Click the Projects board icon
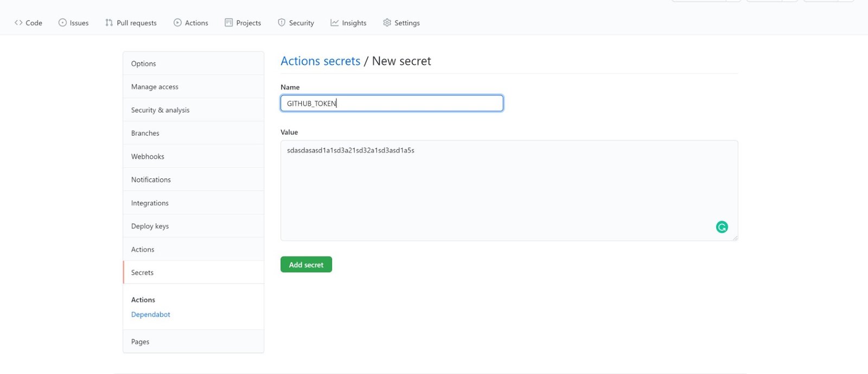868x374 pixels. [x=228, y=23]
